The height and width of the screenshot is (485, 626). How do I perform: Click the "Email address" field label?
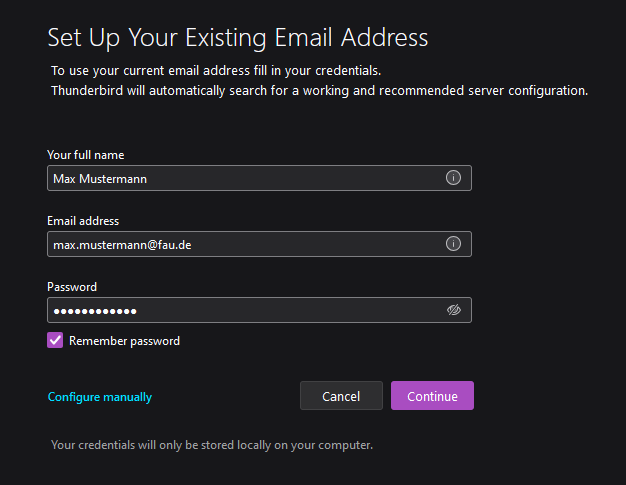click(x=83, y=221)
